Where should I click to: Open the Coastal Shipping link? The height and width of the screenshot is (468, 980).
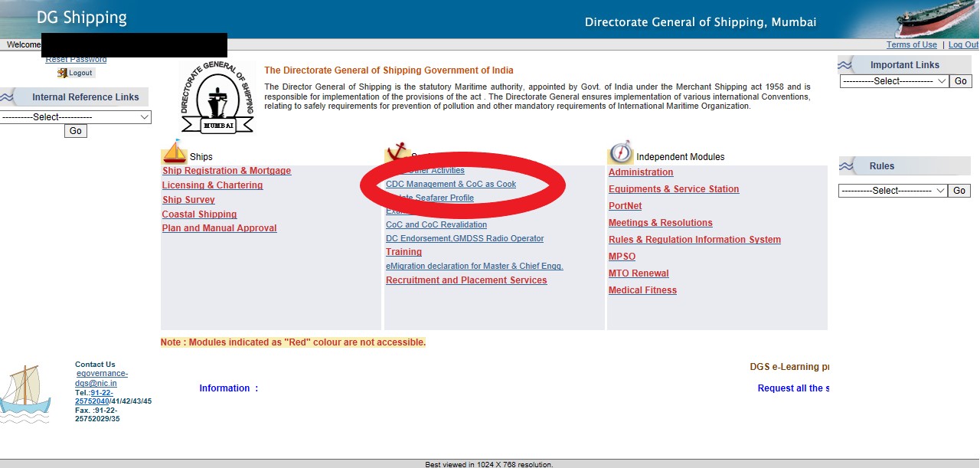(x=199, y=214)
